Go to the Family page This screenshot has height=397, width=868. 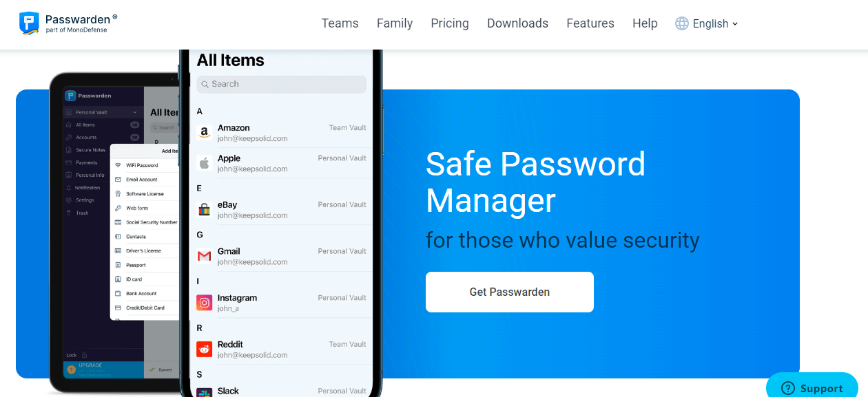[395, 23]
